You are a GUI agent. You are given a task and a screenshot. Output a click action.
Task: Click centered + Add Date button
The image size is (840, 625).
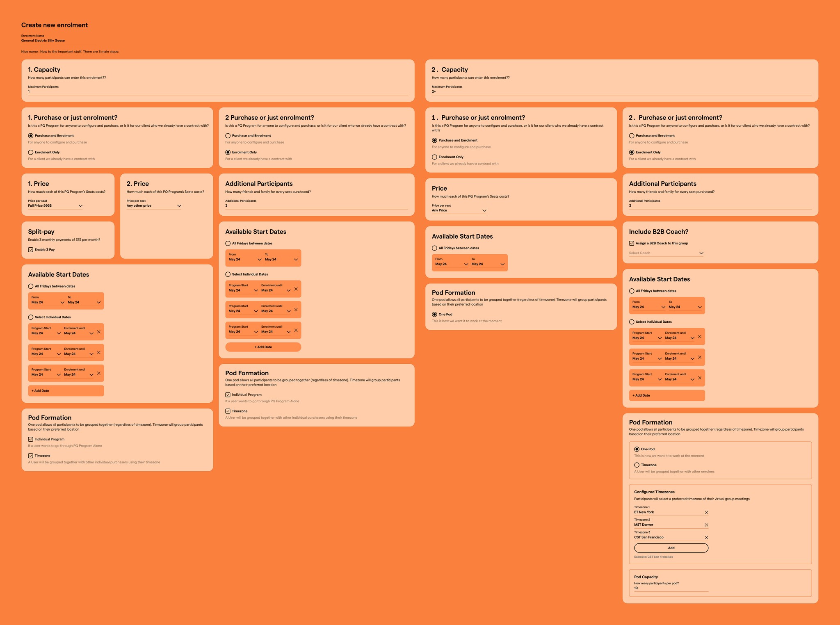coord(263,347)
